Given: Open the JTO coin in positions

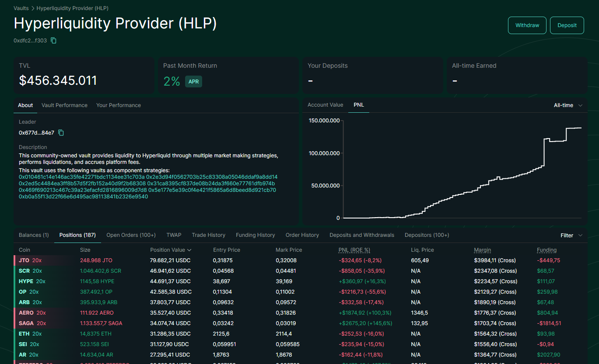Looking at the screenshot, I should click(x=24, y=260).
